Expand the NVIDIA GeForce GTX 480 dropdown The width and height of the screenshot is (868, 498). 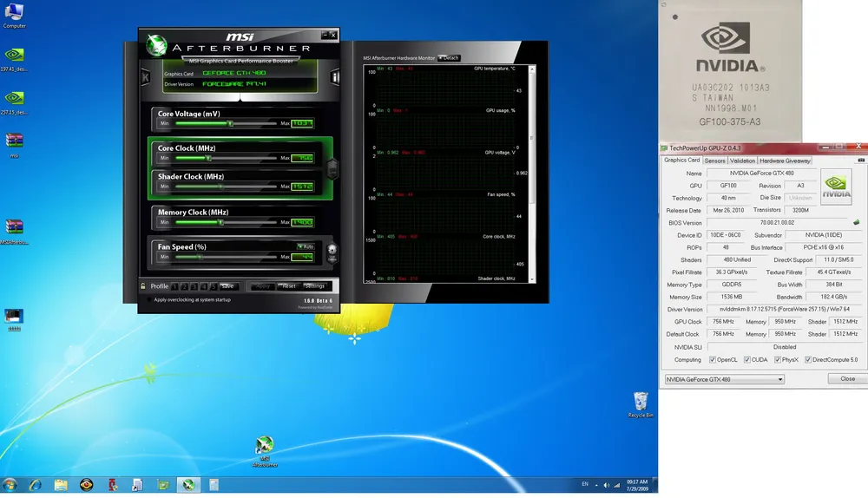pos(779,379)
